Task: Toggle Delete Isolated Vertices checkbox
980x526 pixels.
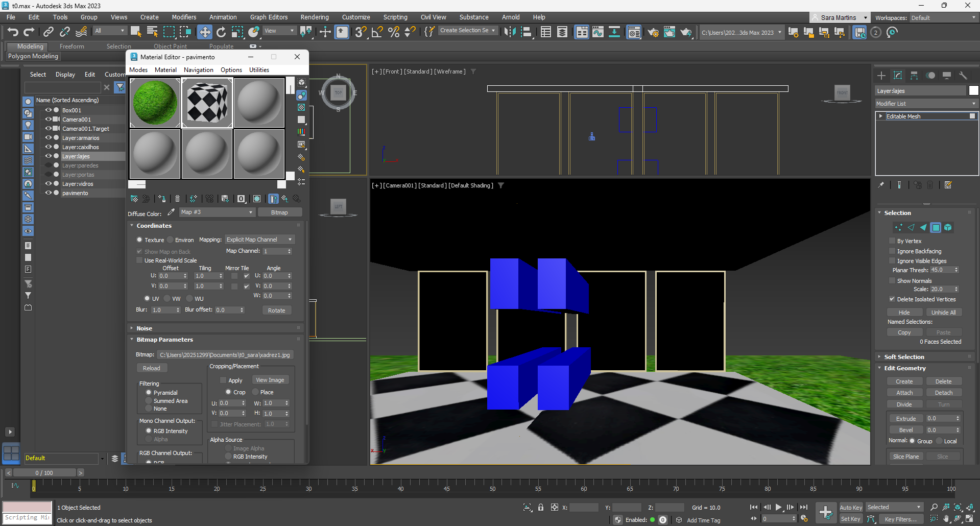Action: coord(892,299)
